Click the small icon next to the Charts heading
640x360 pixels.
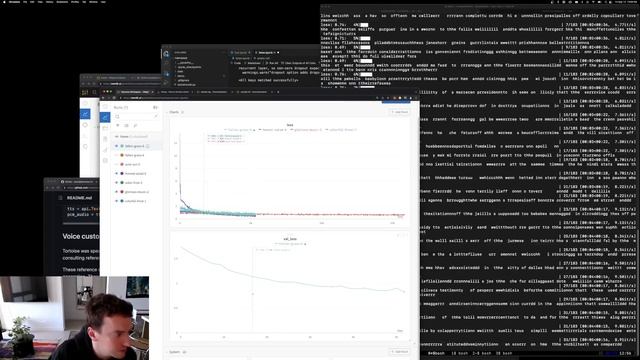tap(183, 112)
